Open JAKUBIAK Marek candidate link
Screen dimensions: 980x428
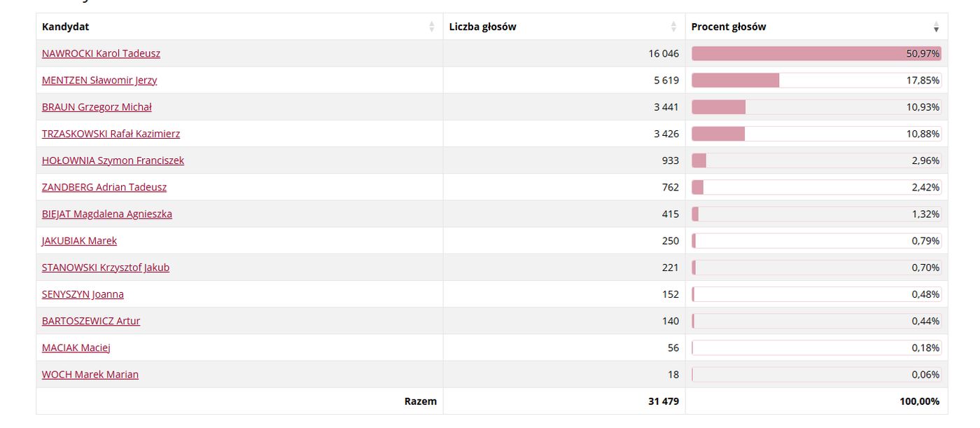[x=79, y=240]
